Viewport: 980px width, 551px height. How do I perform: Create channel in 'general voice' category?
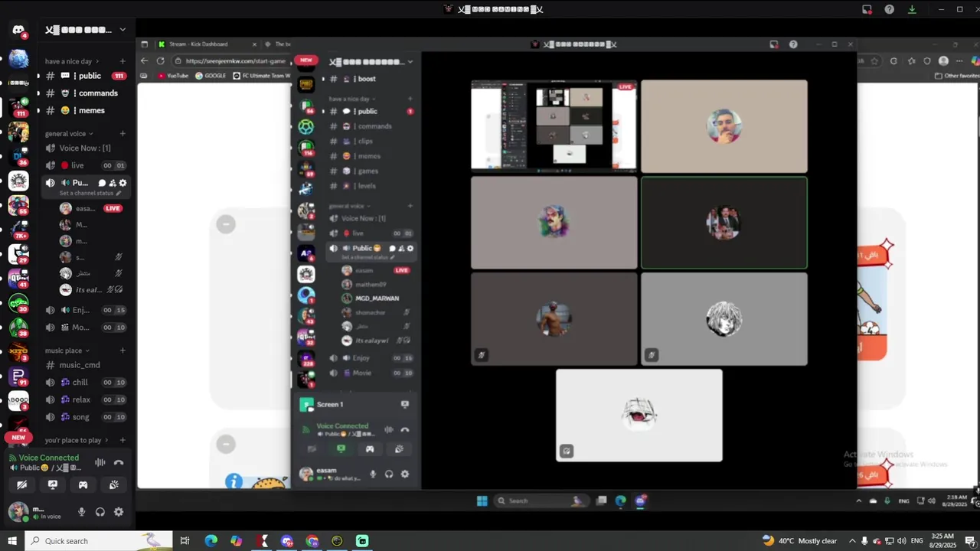point(122,134)
